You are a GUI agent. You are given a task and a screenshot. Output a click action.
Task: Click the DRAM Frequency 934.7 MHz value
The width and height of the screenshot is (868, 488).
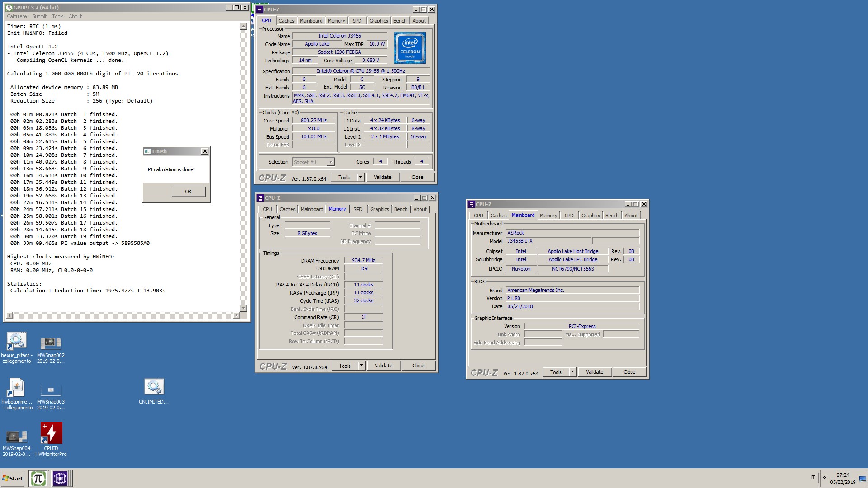(x=363, y=261)
